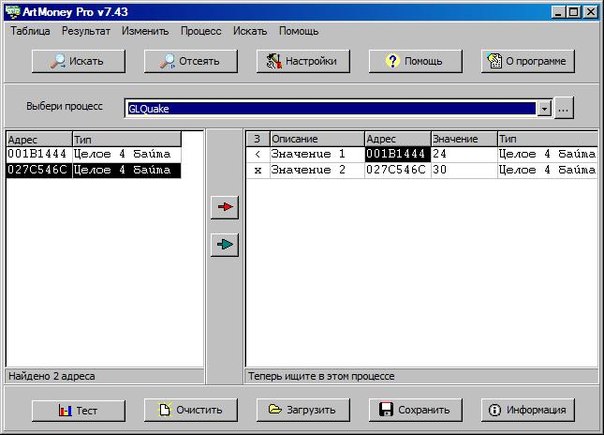The image size is (604, 435).
Task: Click address 027C546C in right table
Action: [397, 170]
